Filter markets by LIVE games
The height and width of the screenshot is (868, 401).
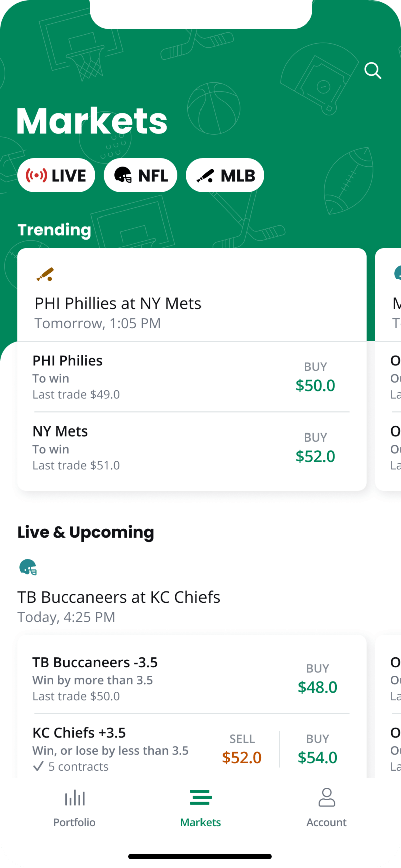(56, 175)
